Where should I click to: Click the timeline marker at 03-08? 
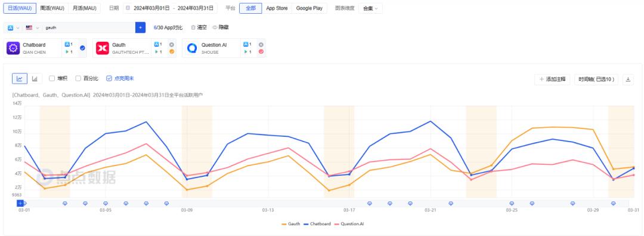point(166,204)
